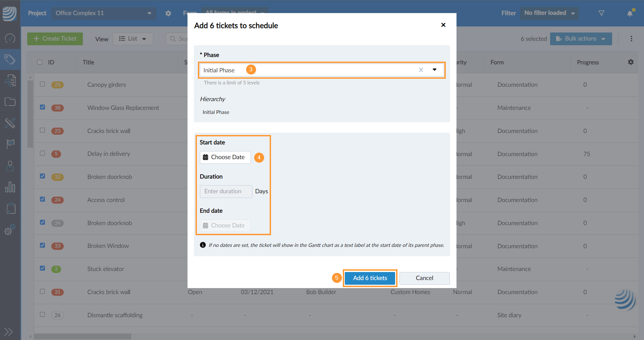Open the tickets tag icon in sidebar
This screenshot has height=340, width=644.
coord(10,60)
